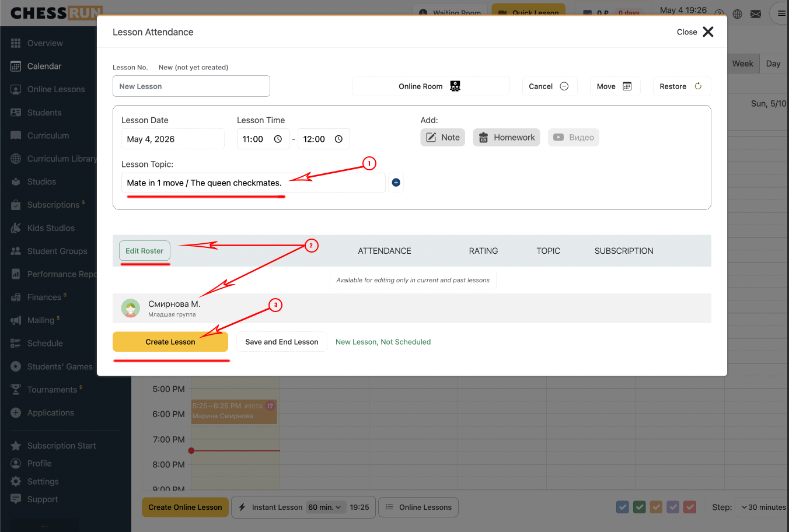Click the New Lesson name field

pyautogui.click(x=191, y=86)
